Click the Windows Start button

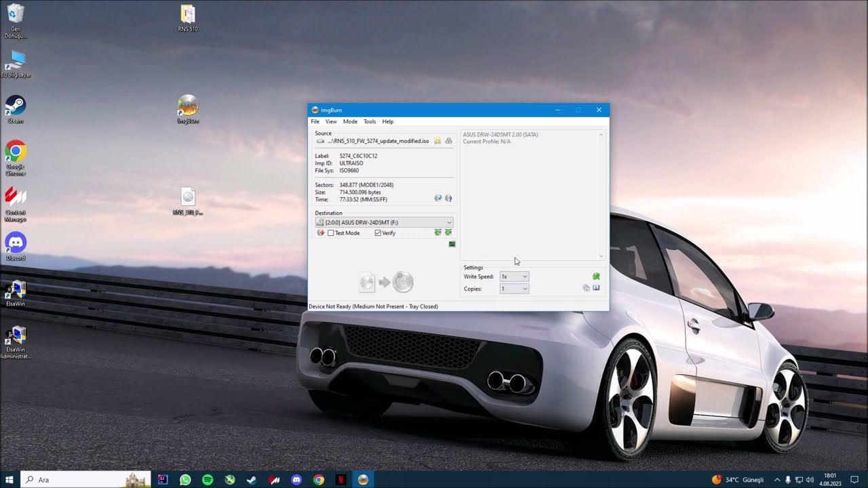9,480
